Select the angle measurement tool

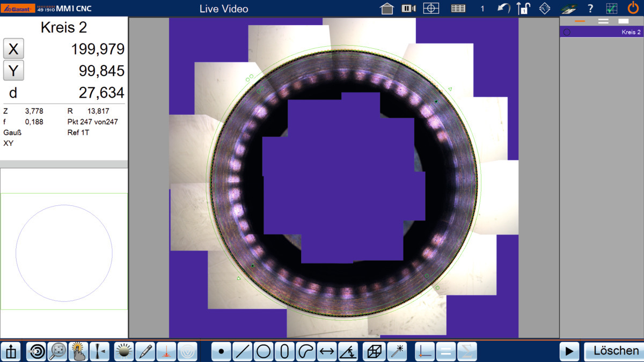[x=348, y=352]
